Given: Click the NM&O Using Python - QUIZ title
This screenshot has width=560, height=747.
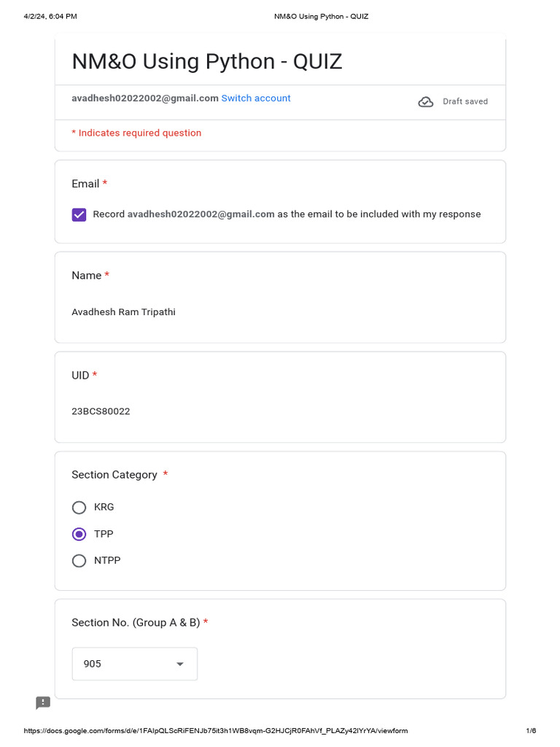Looking at the screenshot, I should click(x=206, y=61).
